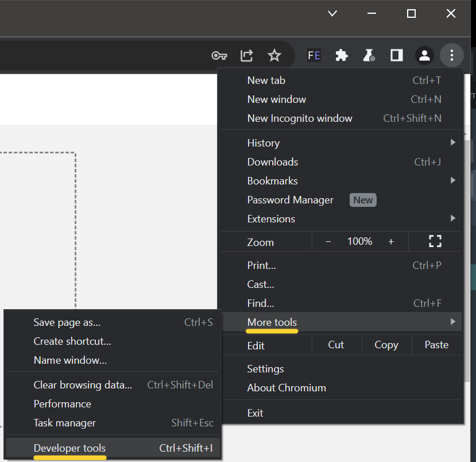Open Settings from the menu
This screenshot has height=462, width=476.
pos(266,368)
